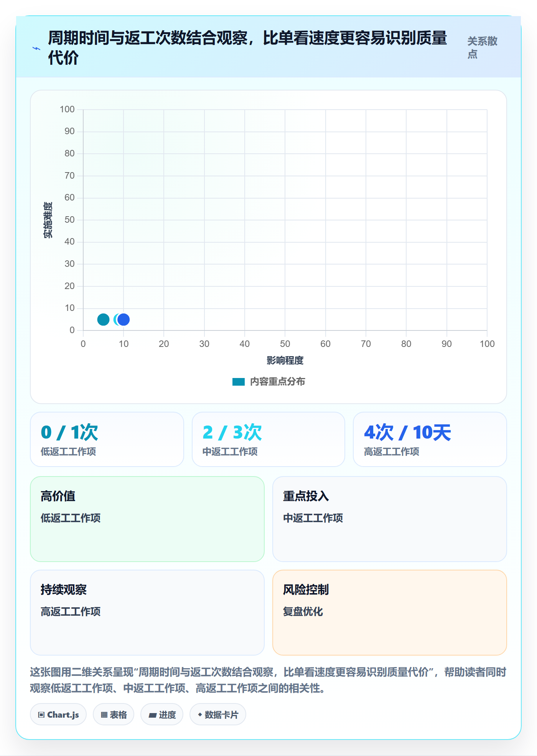Image resolution: width=537 pixels, height=756 pixels.
Task: Click the description paragraph starting 这张图用二维关系
Action: [268, 680]
